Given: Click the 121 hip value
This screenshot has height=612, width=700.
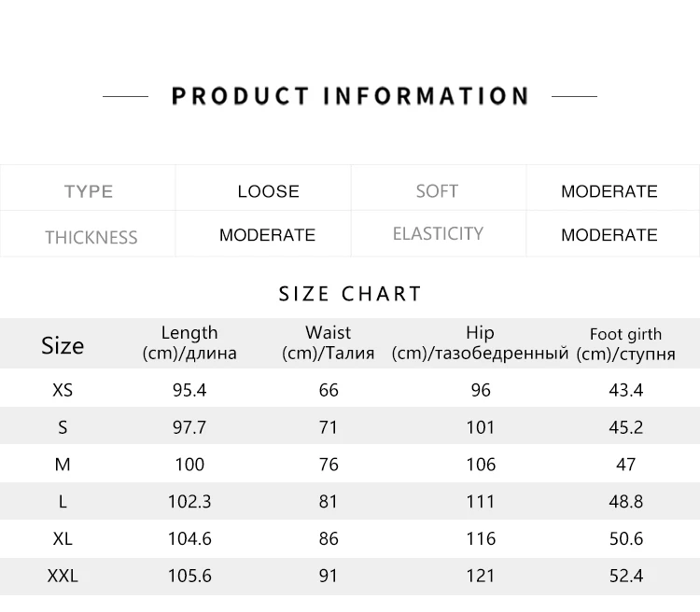Looking at the screenshot, I should (x=481, y=577).
